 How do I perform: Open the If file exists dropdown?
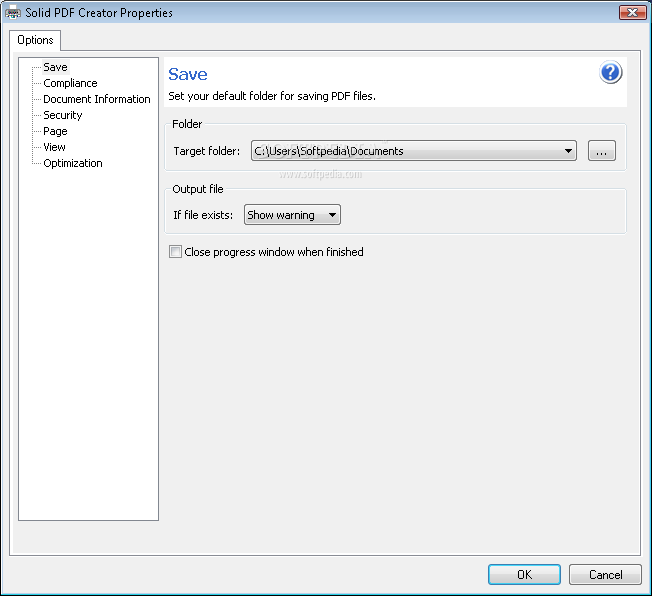coord(292,215)
